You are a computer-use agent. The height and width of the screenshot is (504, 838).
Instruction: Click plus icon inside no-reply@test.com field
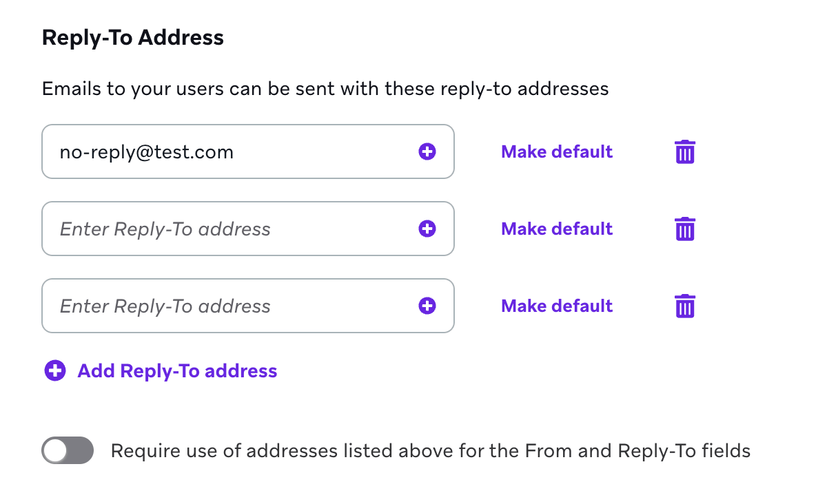[427, 151]
